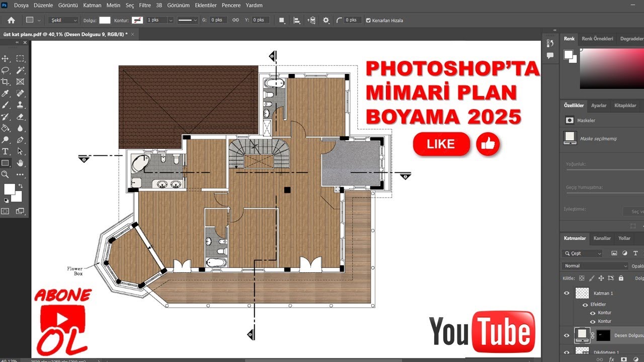Click the layer style fx button
The image size is (644, 362).
click(x=611, y=359)
